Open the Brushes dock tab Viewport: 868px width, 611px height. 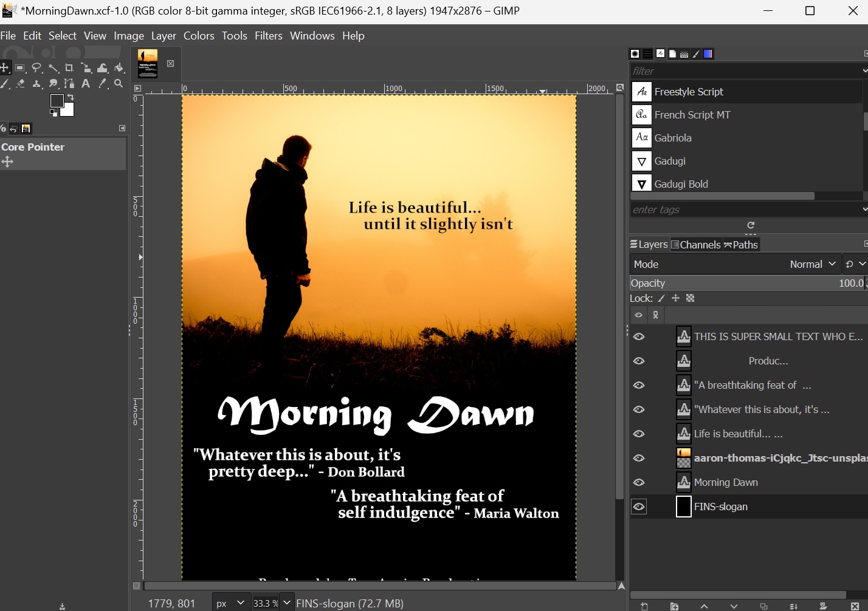coord(635,53)
